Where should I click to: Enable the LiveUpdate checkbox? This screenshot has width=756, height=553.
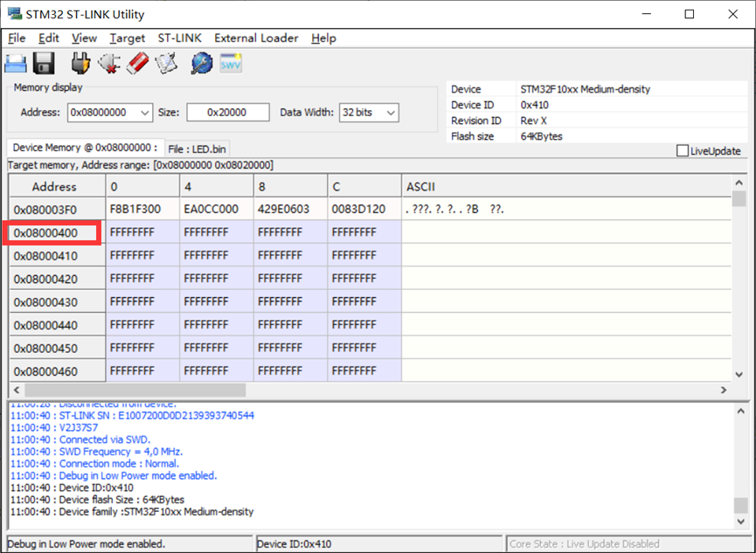point(683,151)
